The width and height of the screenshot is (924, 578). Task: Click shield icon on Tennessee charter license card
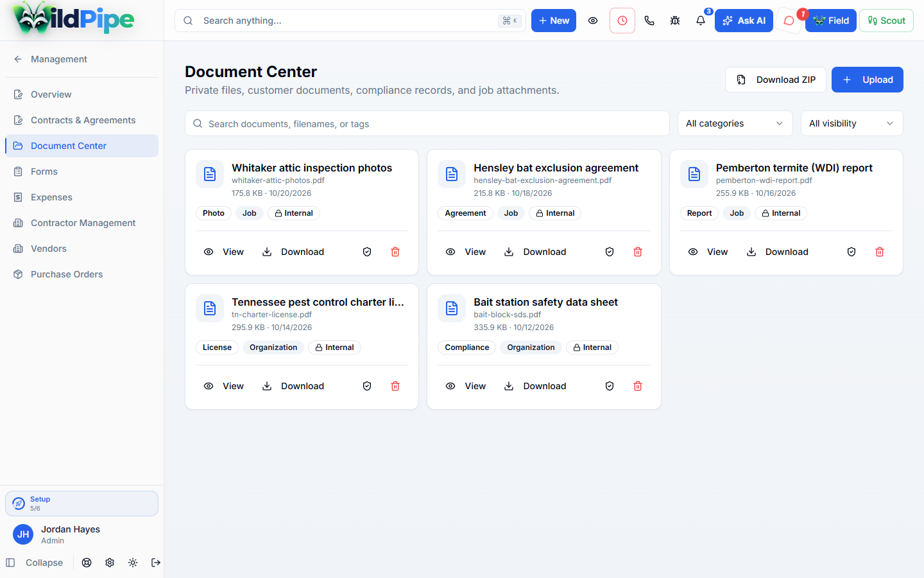[367, 386]
